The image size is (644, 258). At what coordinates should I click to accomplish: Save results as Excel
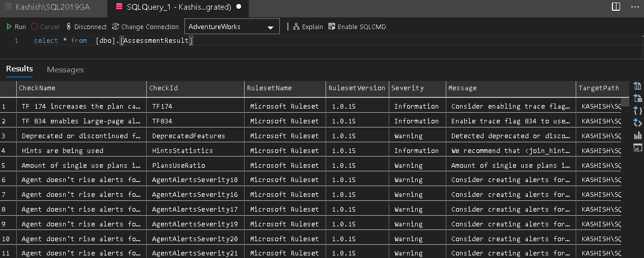(637, 98)
